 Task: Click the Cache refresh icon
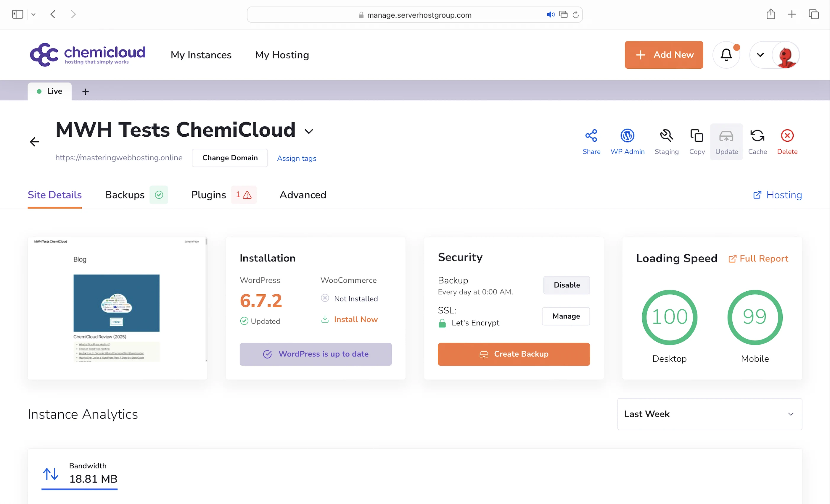pyautogui.click(x=757, y=136)
